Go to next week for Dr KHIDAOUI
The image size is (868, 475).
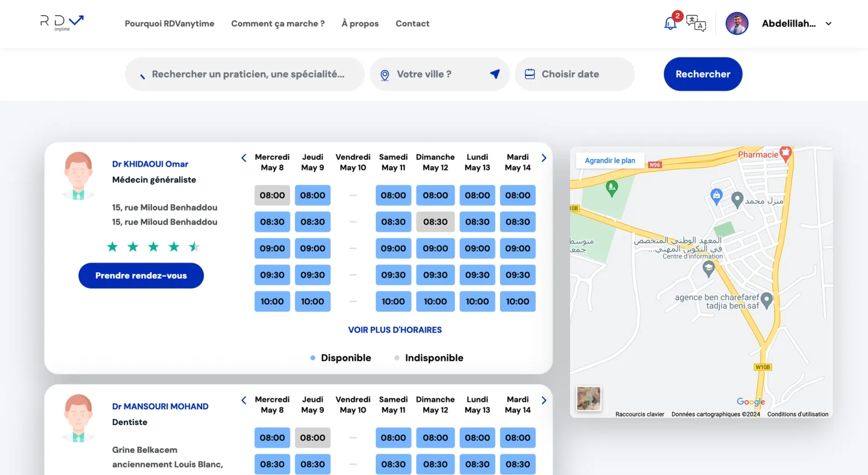544,158
